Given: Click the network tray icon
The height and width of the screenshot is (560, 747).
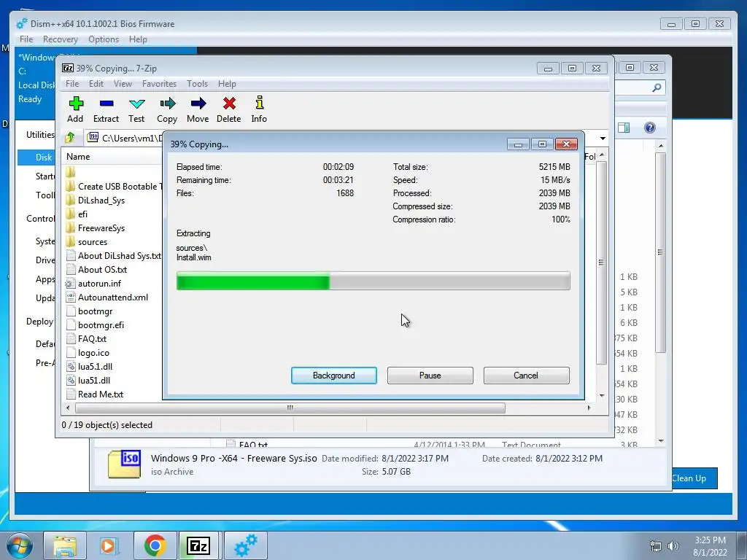Looking at the screenshot, I should coord(656,546).
